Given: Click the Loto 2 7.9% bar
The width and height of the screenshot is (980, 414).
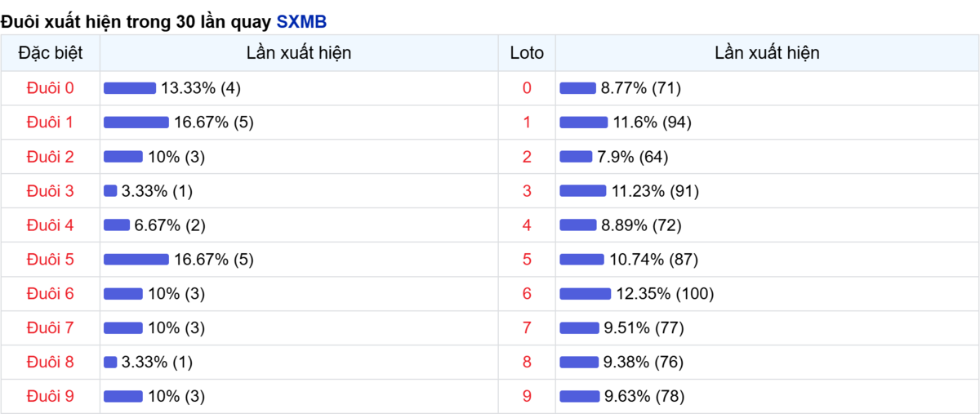Looking at the screenshot, I should point(576,157).
